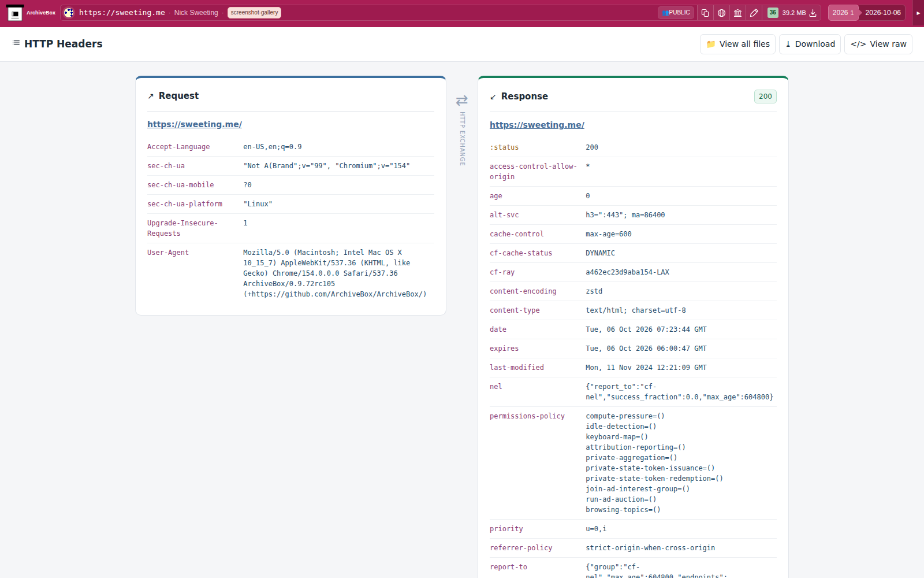Click the Response panel heading
924x578 pixels.
pyautogui.click(x=524, y=97)
